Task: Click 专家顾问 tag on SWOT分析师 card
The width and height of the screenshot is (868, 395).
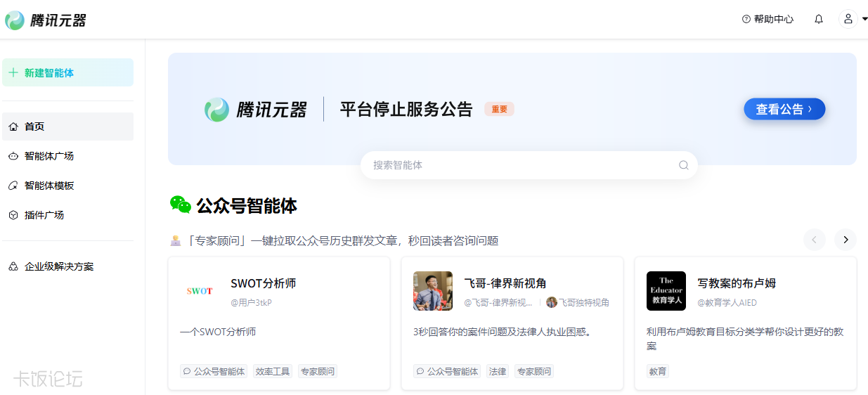Action: (318, 371)
